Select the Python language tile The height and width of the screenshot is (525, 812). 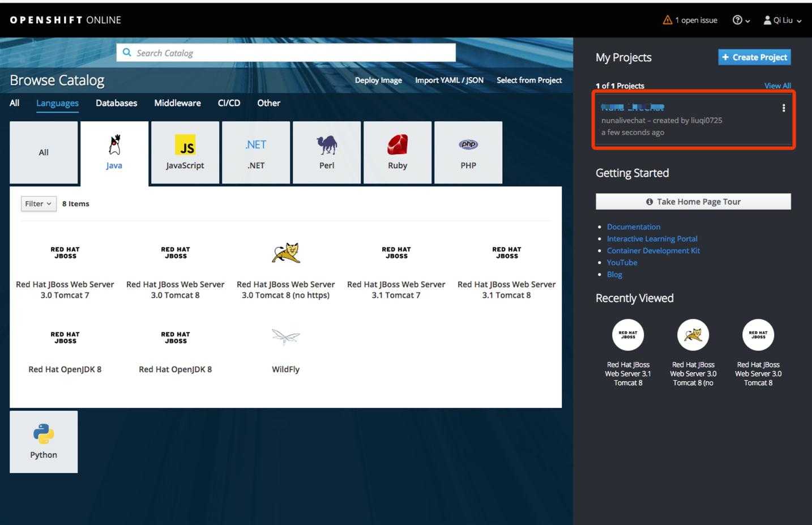44,442
